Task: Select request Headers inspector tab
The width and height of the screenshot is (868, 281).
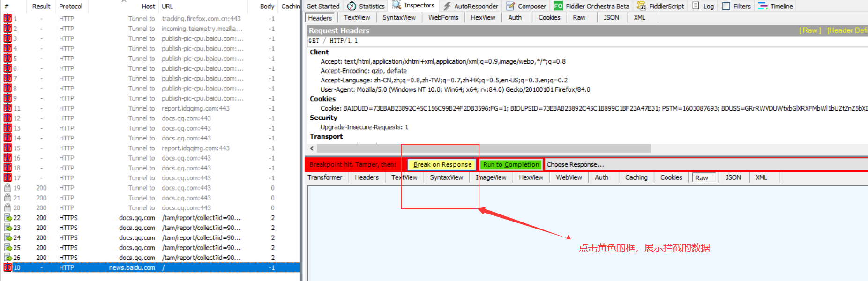Action: coord(320,18)
